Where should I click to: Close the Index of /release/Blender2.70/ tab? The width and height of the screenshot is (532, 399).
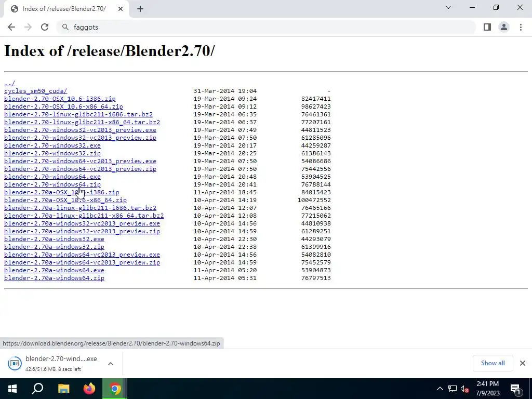pos(121,9)
